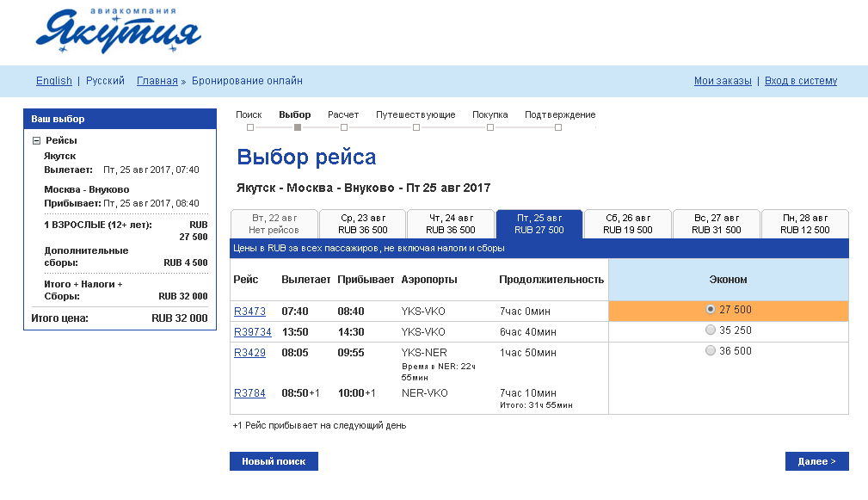The width and height of the screenshot is (868, 500).
Task: Switch language to English
Action: [x=54, y=81]
